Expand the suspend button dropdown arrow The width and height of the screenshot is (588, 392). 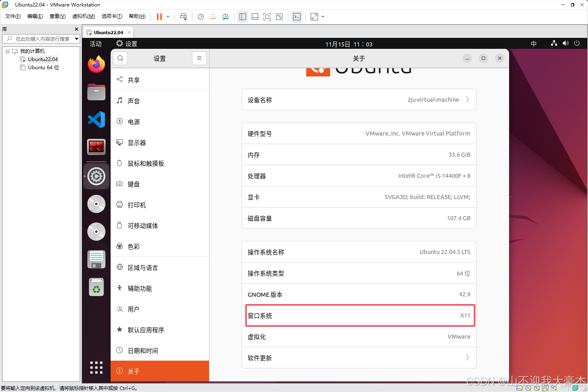tap(168, 17)
